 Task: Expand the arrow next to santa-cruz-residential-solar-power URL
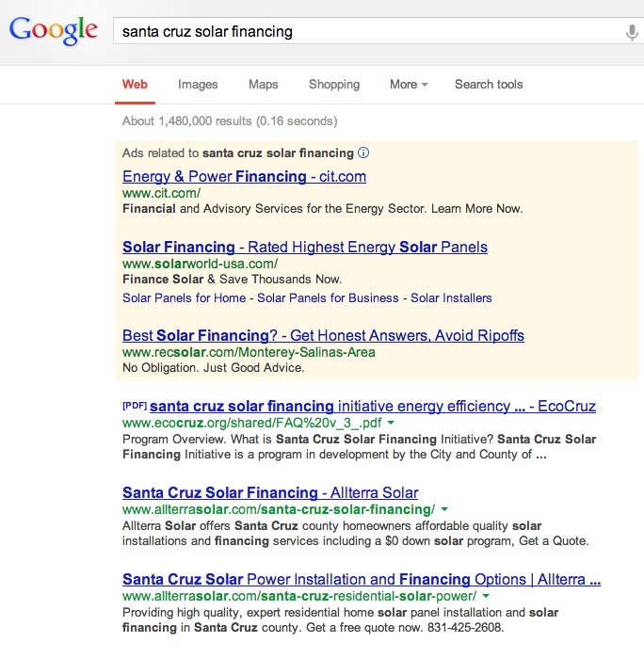point(486,596)
